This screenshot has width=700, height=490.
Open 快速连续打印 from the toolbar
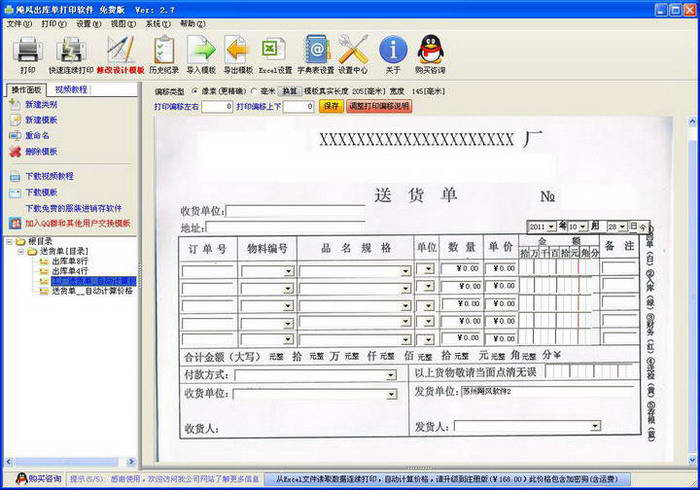click(71, 50)
